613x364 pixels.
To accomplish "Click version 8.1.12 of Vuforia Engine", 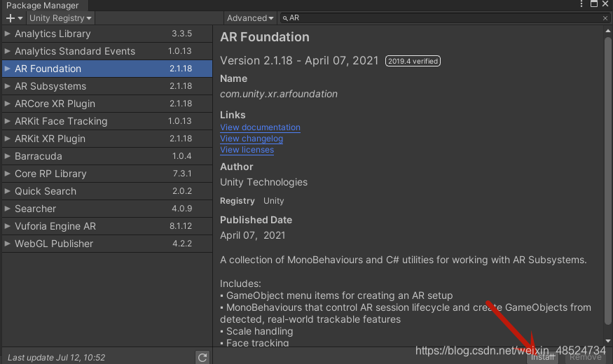I will [x=181, y=226].
